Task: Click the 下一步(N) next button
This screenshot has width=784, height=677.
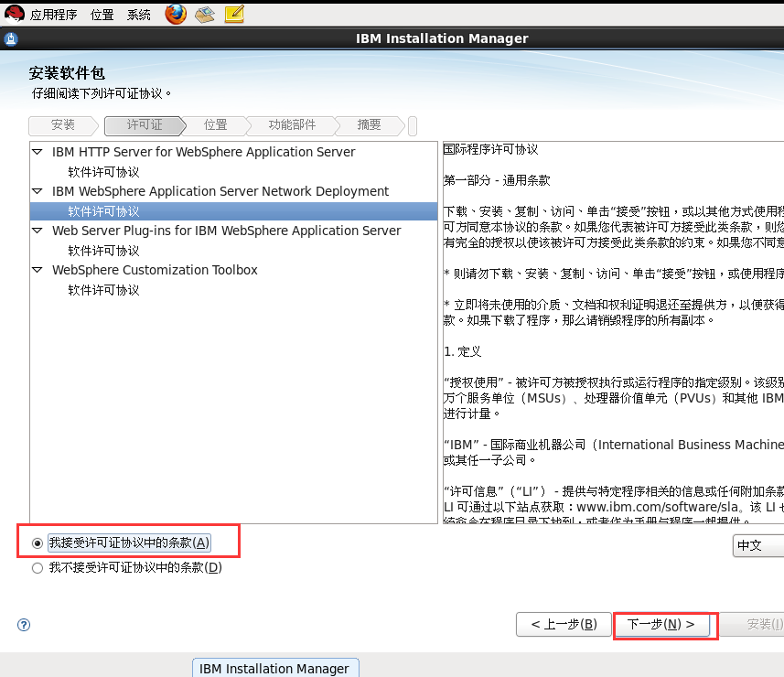Action: tap(661, 625)
